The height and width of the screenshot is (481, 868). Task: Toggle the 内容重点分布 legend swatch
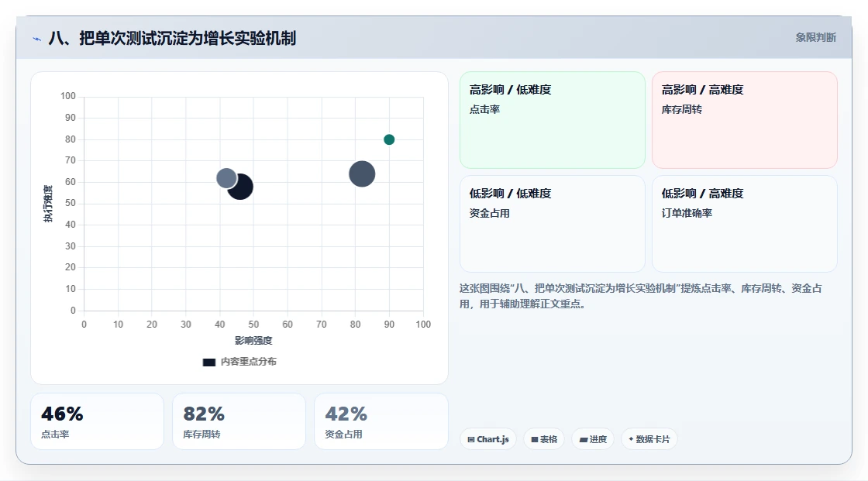coord(208,362)
